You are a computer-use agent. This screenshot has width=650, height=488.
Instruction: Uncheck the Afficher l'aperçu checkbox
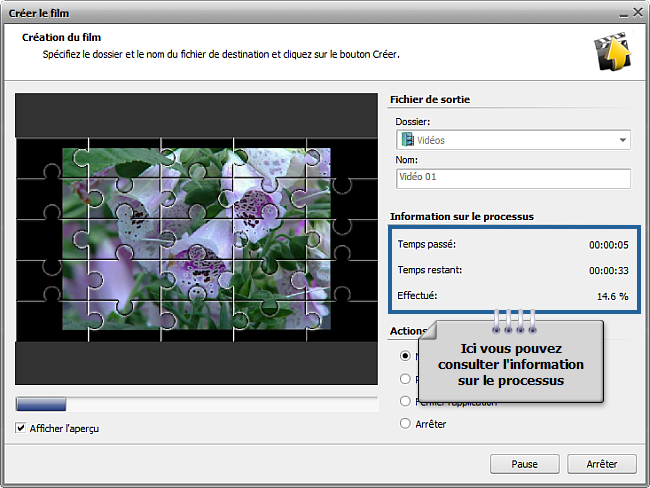point(22,428)
